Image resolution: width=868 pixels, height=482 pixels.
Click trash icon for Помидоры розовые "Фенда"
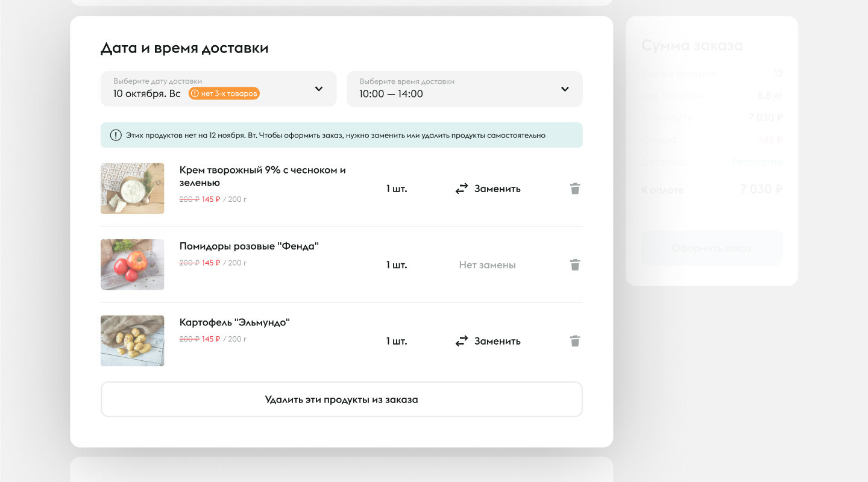pyautogui.click(x=575, y=264)
